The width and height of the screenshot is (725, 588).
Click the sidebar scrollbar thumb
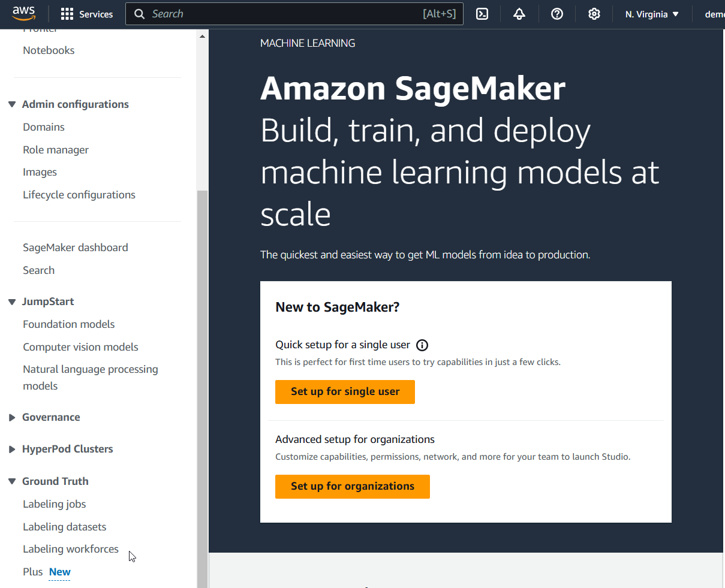click(202, 388)
